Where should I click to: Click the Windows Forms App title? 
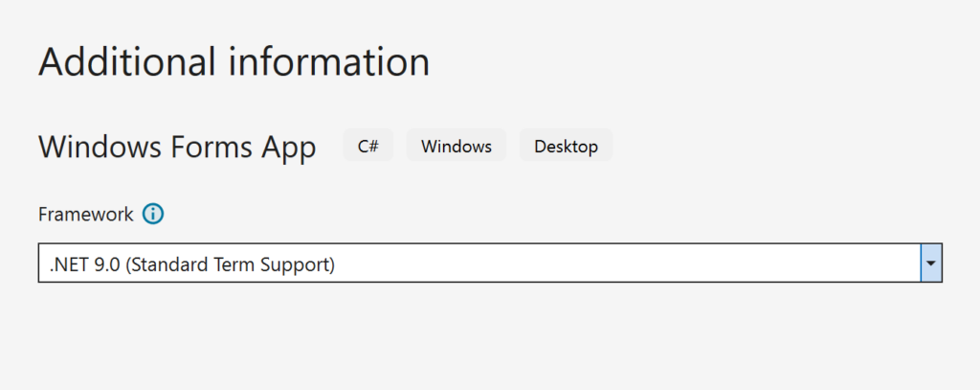tap(177, 148)
